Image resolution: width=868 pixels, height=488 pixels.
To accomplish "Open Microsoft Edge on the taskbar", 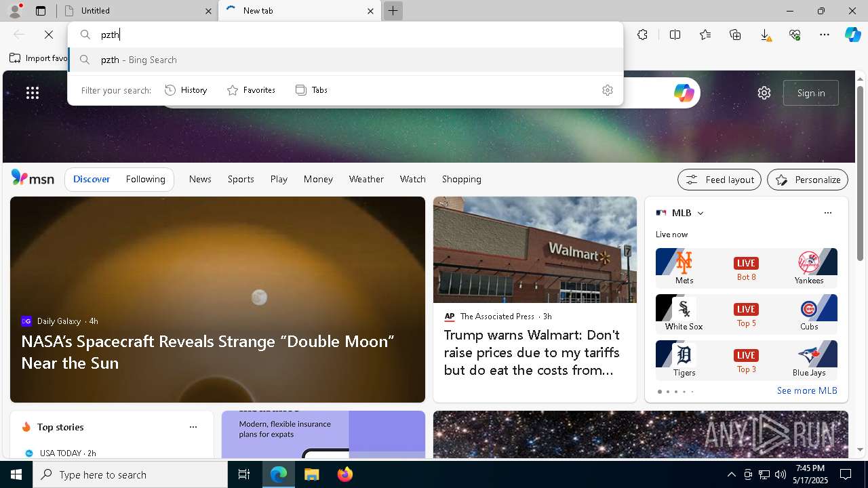I will coord(279,474).
